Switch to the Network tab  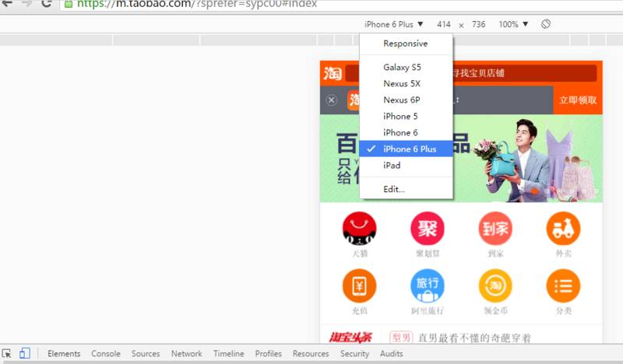(186, 353)
